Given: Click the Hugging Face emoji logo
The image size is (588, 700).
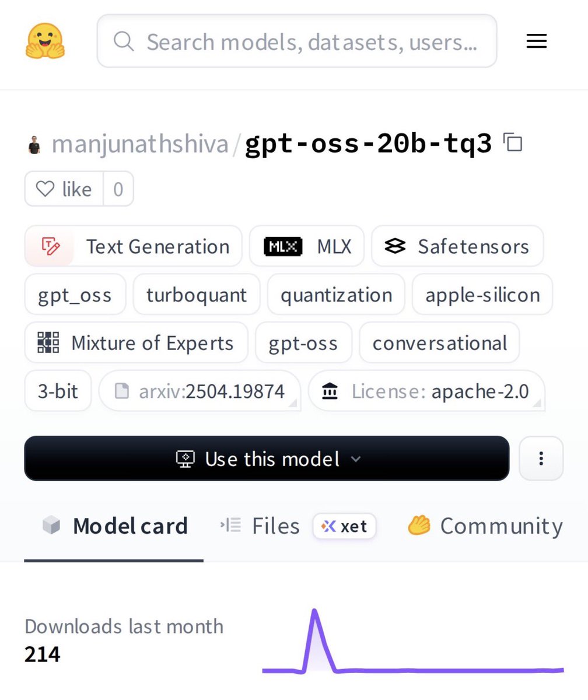Looking at the screenshot, I should 45,41.
